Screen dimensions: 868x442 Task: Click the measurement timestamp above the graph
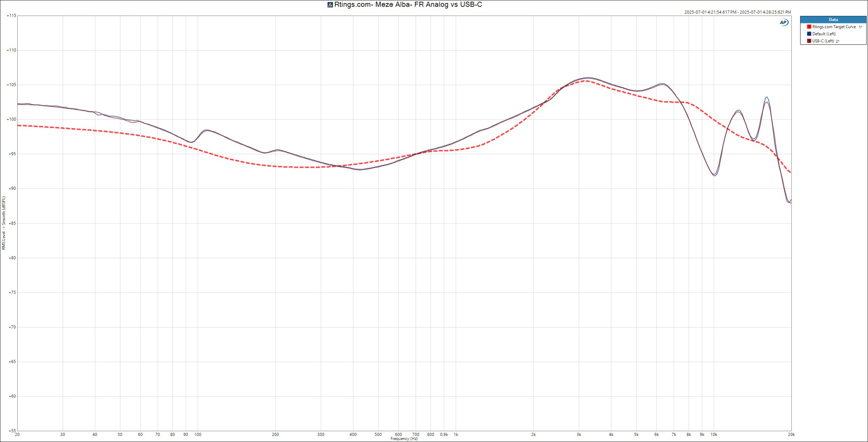[x=737, y=12]
